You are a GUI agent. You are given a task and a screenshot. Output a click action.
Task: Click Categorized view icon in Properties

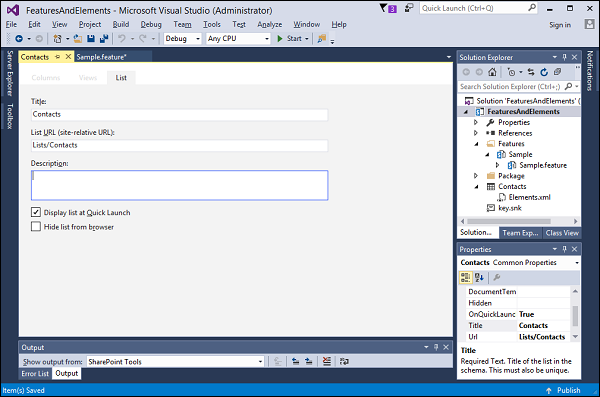tap(465, 277)
